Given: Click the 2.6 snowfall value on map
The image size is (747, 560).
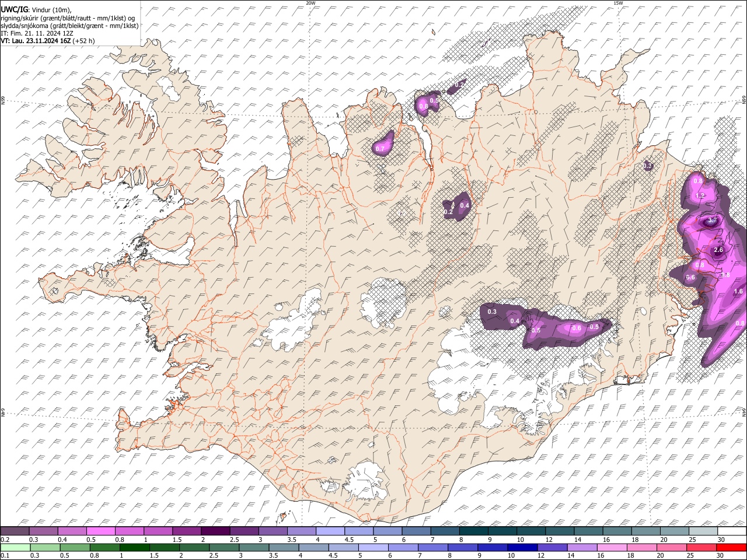Looking at the screenshot, I should tap(718, 250).
